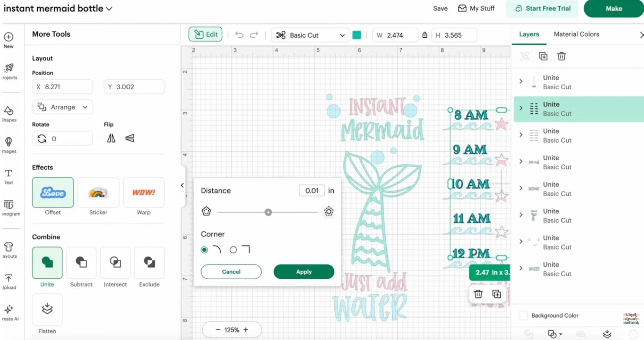Apply the offset settings
Image resolution: width=644 pixels, height=340 pixels.
pyautogui.click(x=304, y=272)
